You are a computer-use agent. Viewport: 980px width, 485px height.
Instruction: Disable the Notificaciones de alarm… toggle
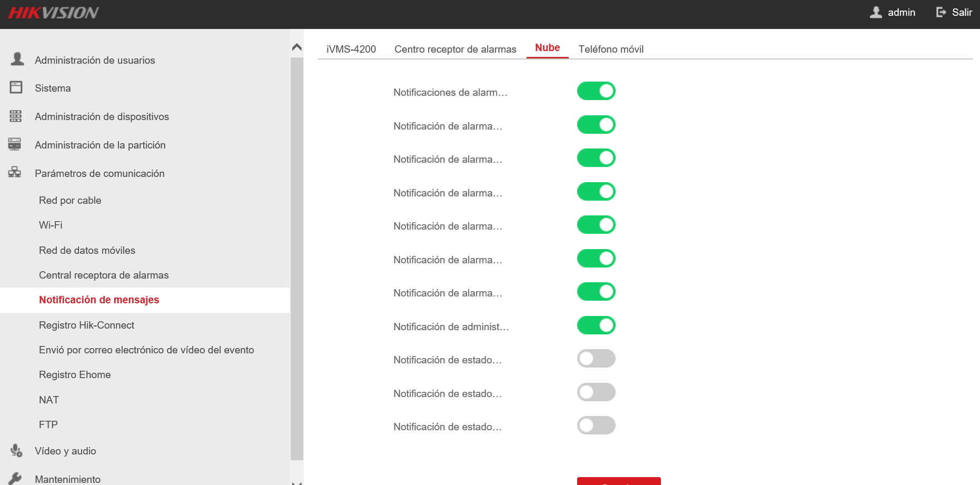pos(596,91)
